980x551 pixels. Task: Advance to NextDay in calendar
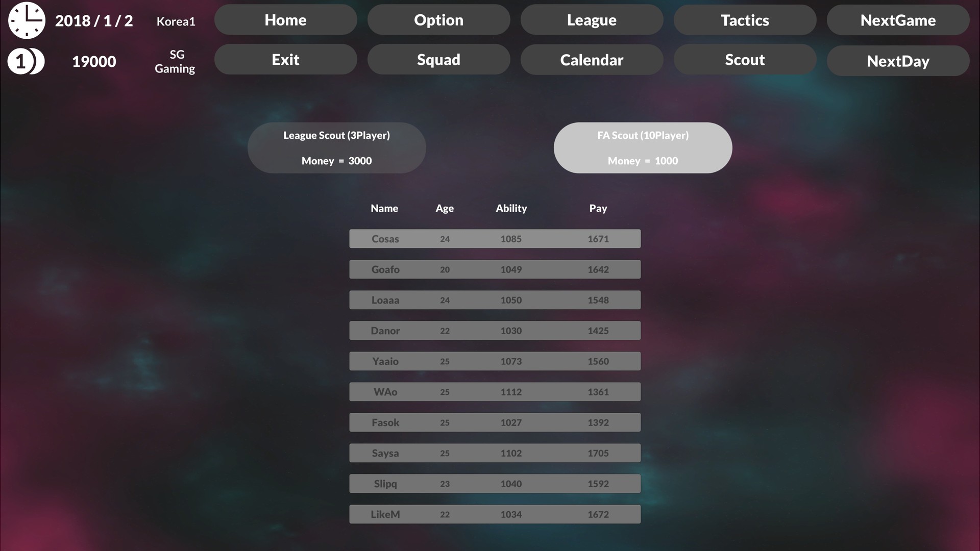click(898, 61)
